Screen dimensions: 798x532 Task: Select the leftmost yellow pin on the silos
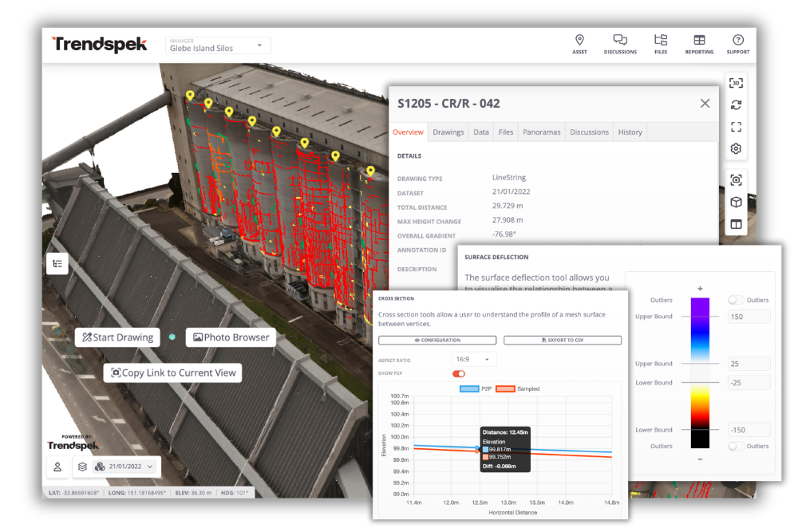pos(190,95)
